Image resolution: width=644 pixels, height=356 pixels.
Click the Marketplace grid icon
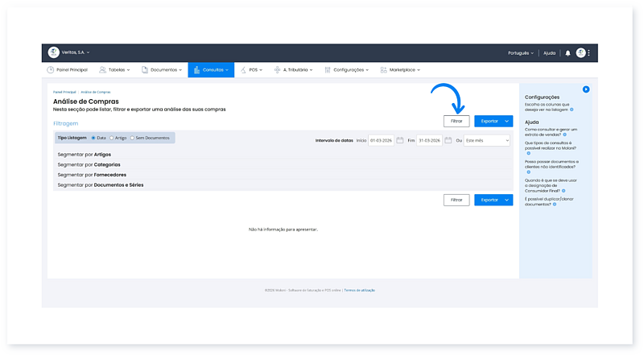[x=384, y=70]
